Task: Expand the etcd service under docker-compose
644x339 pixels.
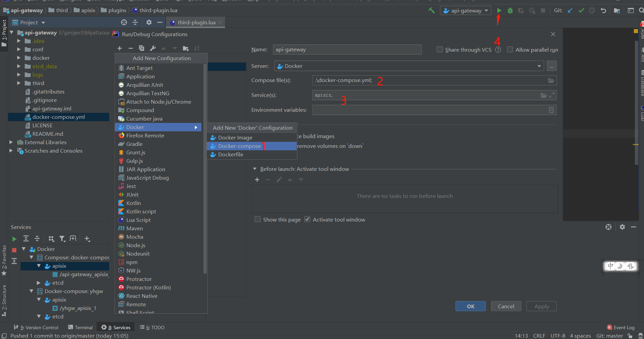Action: [x=39, y=283]
